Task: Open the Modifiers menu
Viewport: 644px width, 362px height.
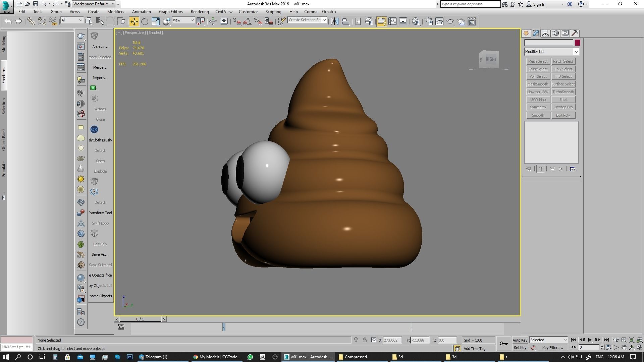Action: pos(116,11)
